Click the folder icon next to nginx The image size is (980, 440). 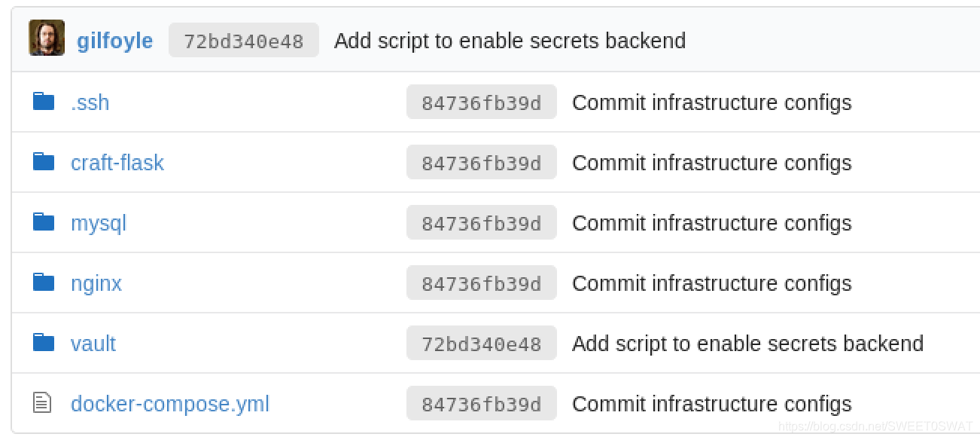[44, 282]
